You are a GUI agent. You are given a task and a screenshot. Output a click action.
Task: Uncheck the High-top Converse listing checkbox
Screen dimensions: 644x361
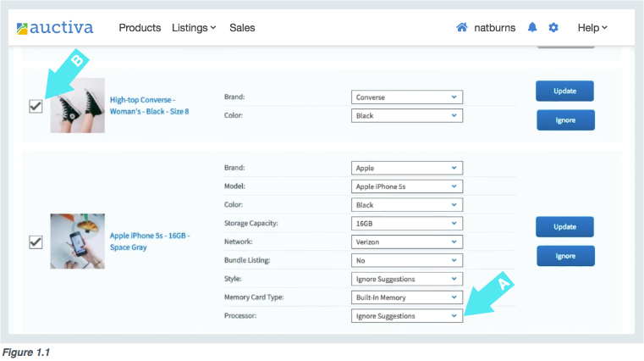36,106
